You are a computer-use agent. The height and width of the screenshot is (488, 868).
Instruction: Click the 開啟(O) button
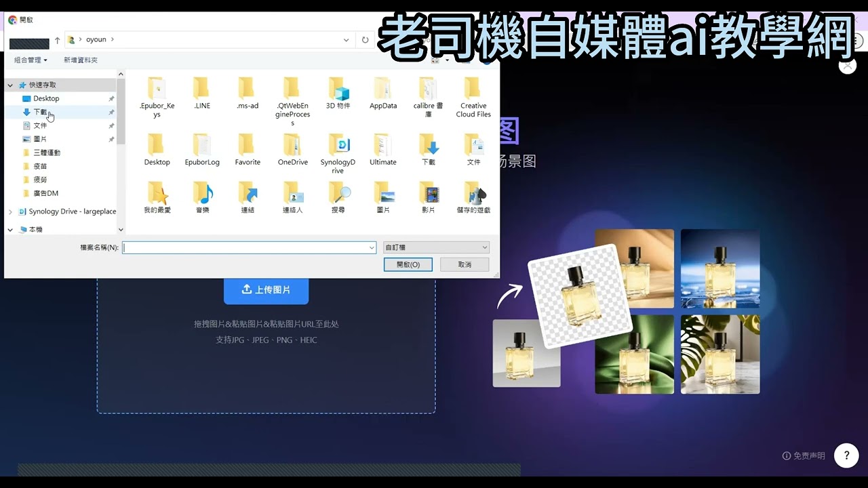click(408, 264)
